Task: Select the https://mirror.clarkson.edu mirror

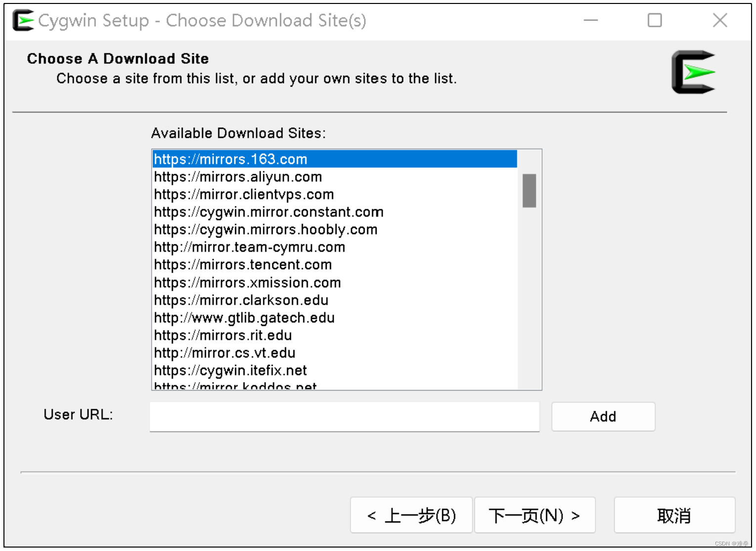Action: [241, 300]
